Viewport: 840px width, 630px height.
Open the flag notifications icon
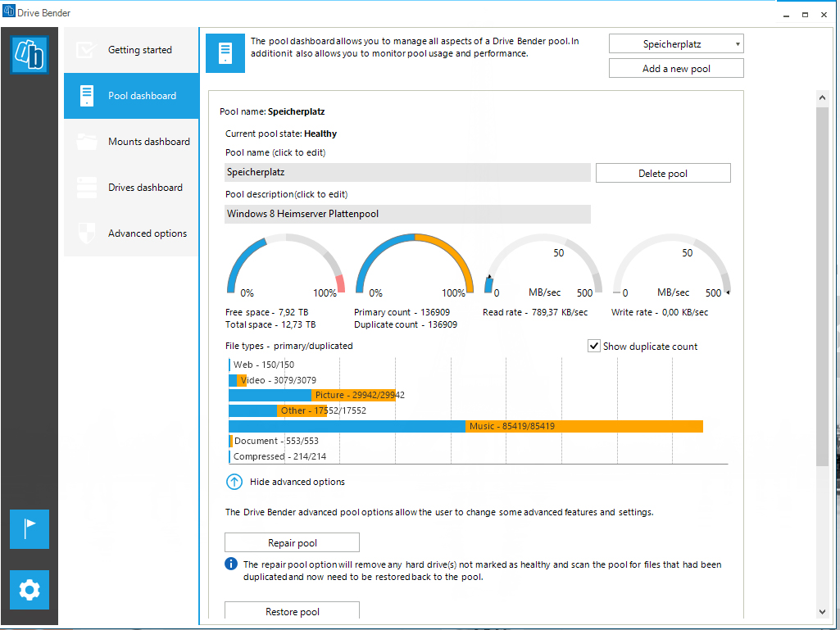point(30,529)
